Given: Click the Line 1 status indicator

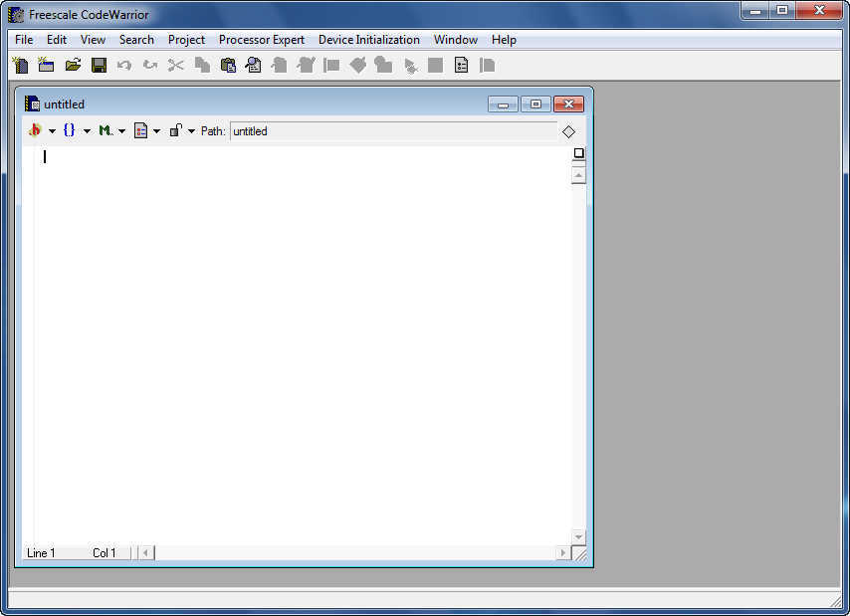Looking at the screenshot, I should 40,552.
